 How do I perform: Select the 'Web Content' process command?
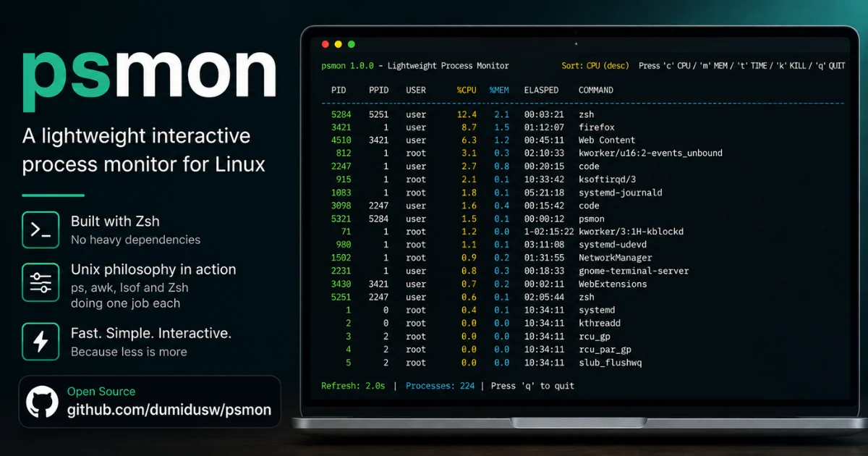(x=607, y=140)
